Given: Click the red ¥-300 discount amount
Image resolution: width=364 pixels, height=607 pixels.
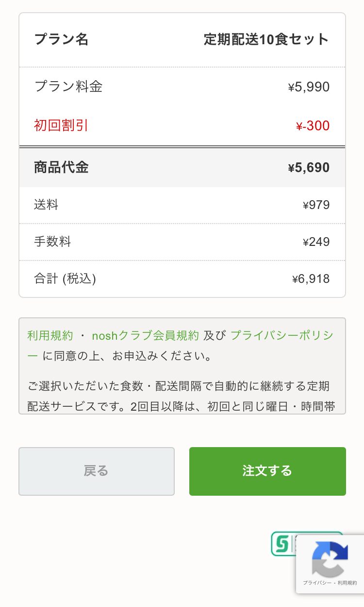Looking at the screenshot, I should pyautogui.click(x=313, y=126).
